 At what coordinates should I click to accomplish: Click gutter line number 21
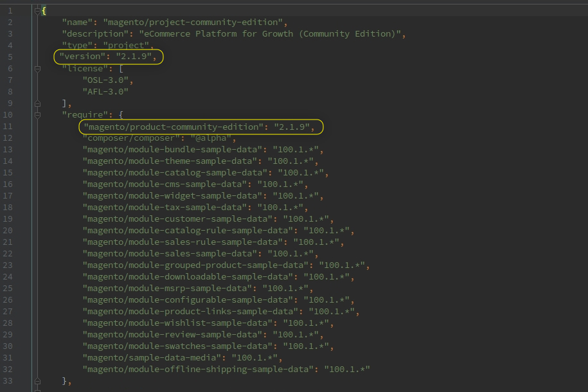8,242
